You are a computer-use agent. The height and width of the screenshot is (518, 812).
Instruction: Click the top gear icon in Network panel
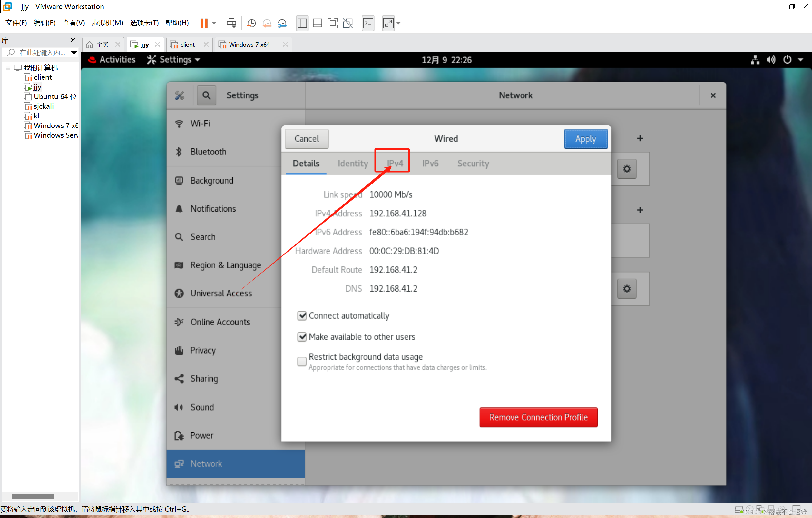[x=627, y=169]
